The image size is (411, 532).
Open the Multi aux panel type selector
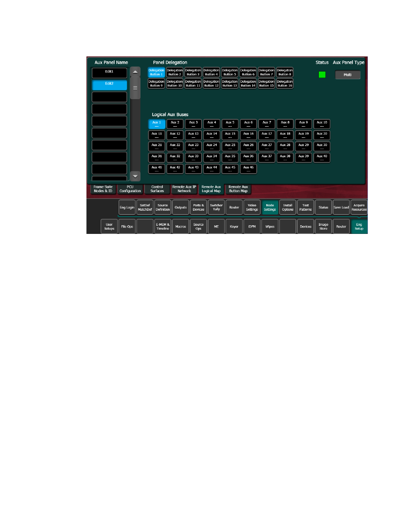pyautogui.click(x=348, y=75)
